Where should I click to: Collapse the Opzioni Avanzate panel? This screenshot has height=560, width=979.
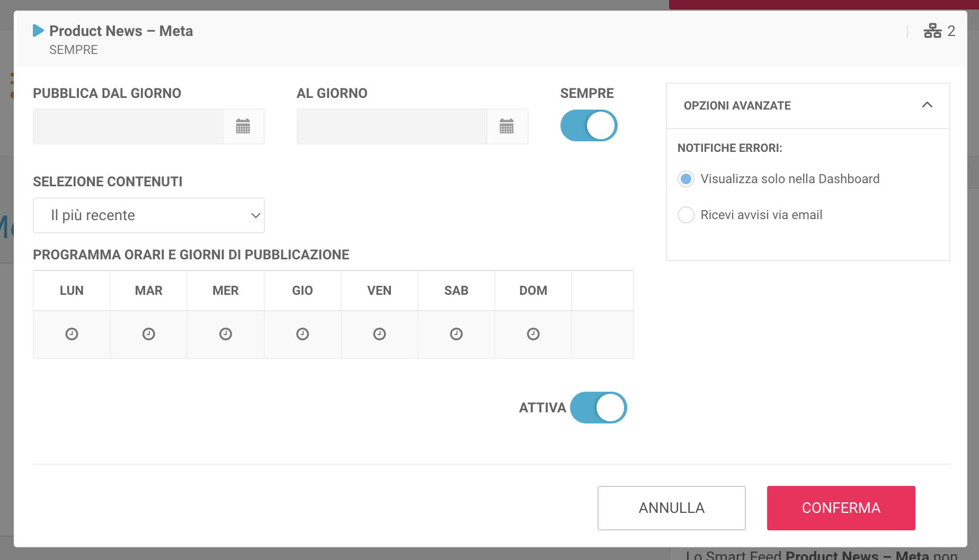coord(927,105)
